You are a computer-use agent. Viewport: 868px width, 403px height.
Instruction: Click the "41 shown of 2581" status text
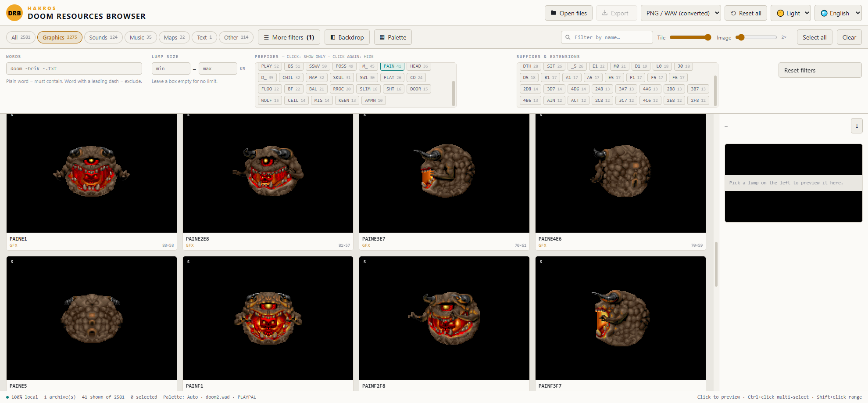coord(103,397)
